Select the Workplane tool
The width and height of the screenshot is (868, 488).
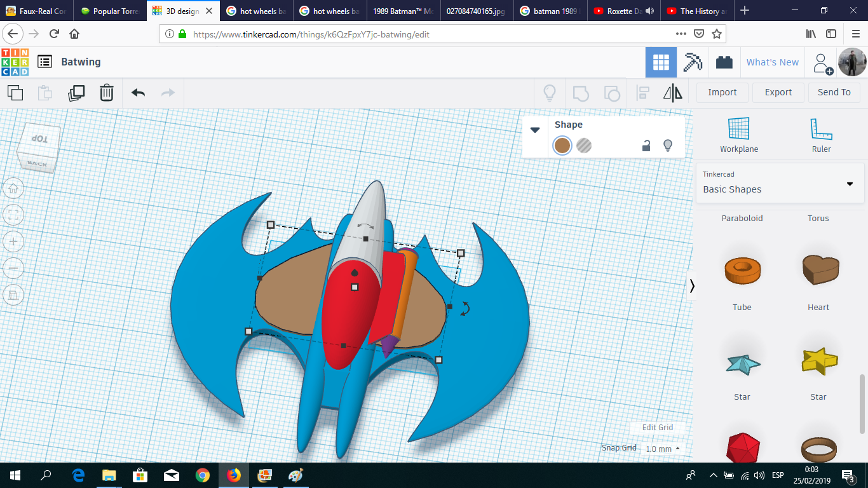point(739,135)
